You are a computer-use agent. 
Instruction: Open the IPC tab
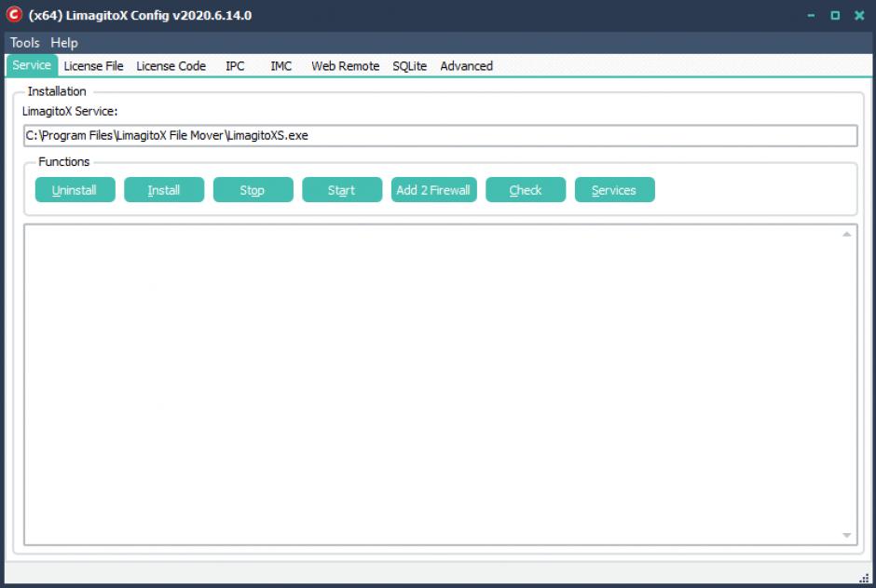pos(235,66)
